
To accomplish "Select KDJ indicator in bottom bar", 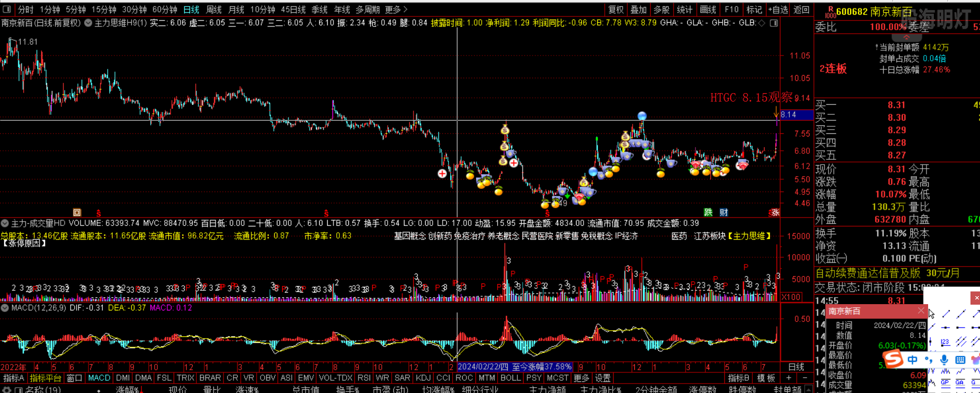I will [x=423, y=378].
